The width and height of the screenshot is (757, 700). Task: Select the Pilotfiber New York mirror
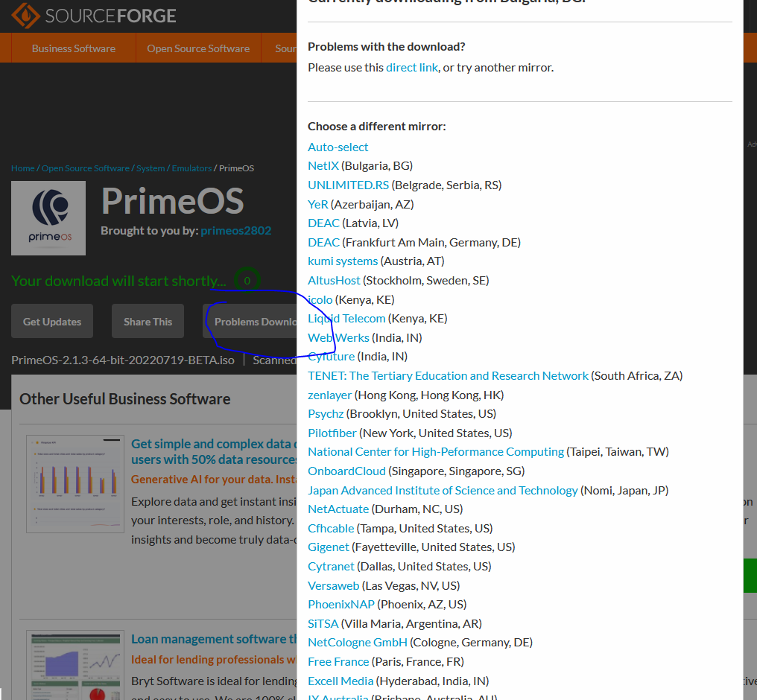332,433
